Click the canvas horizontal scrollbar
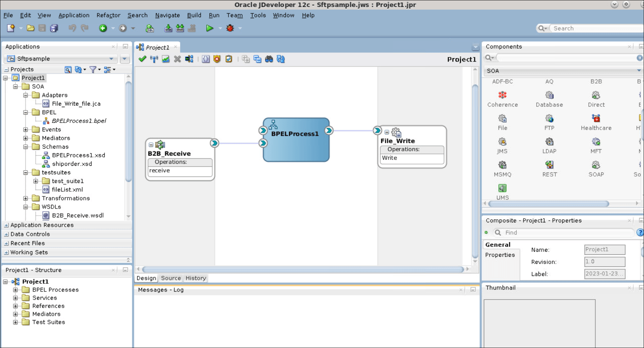Viewport: 644px width, 348px height. (x=303, y=270)
